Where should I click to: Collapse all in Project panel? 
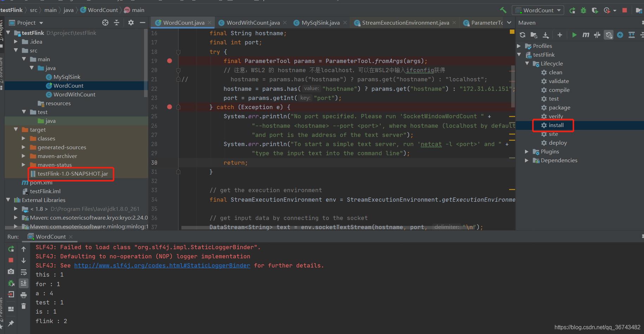(x=117, y=23)
